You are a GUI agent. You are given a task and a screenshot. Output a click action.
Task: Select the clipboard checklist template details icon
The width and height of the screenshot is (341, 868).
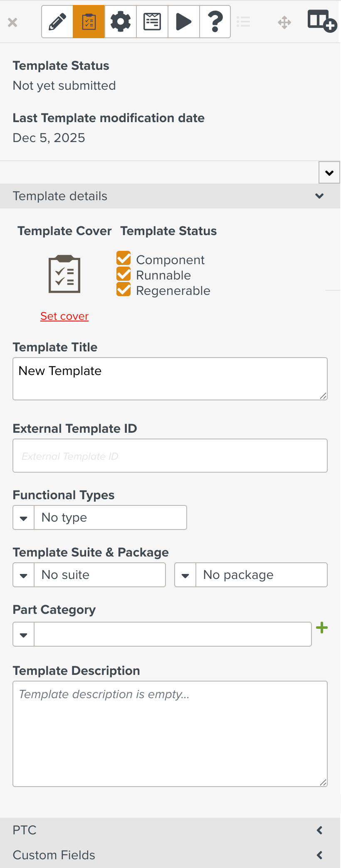click(x=89, y=22)
